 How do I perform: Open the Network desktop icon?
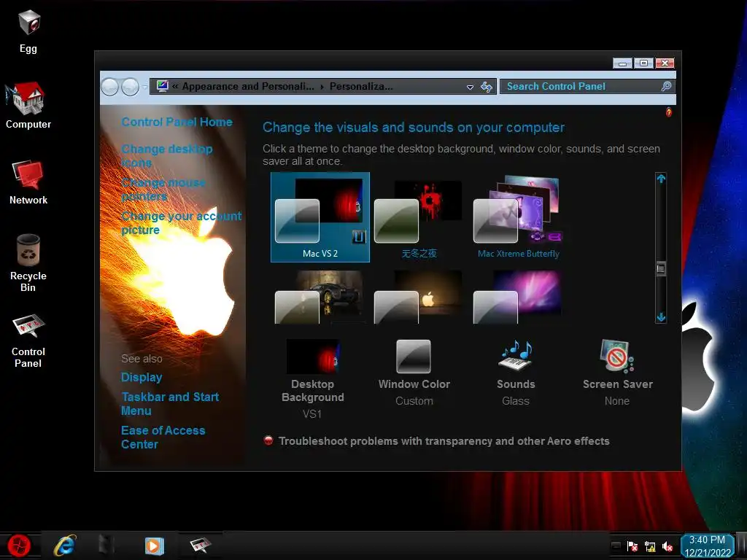28,182
